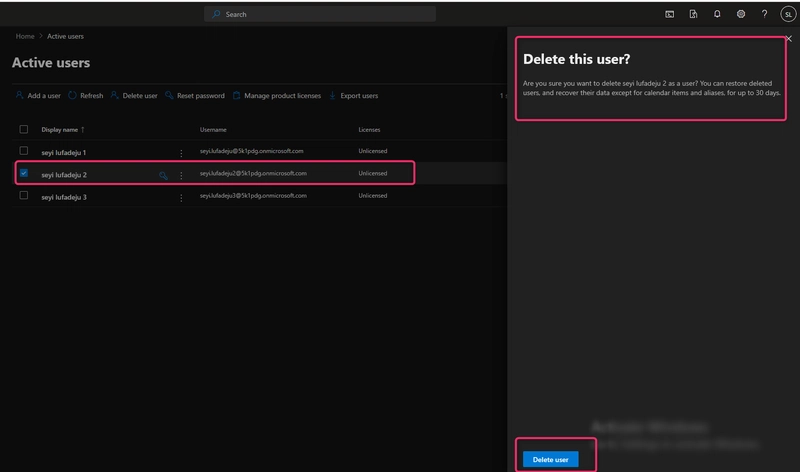Image resolution: width=800 pixels, height=472 pixels.
Task: Confirm with the blue Delete user button
Action: pos(551,459)
